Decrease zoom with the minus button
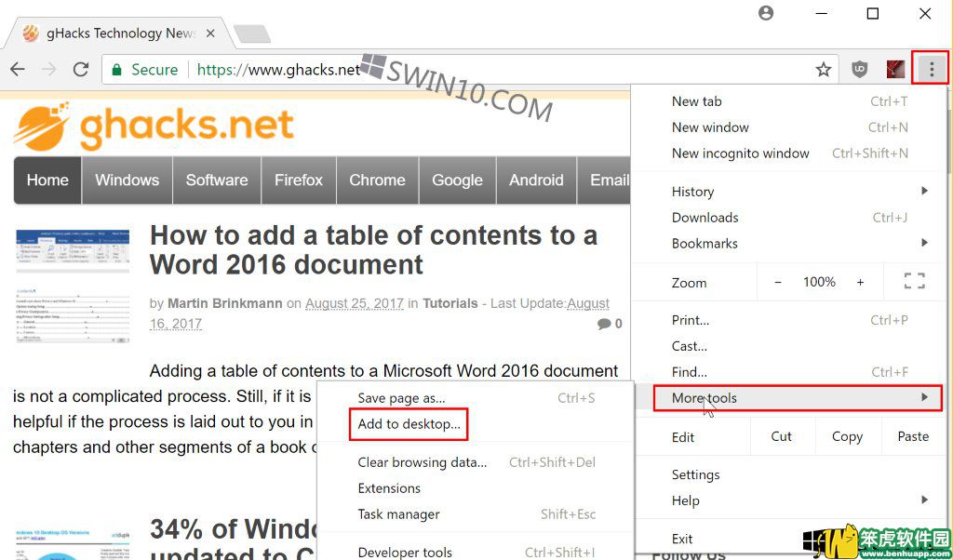 [778, 282]
